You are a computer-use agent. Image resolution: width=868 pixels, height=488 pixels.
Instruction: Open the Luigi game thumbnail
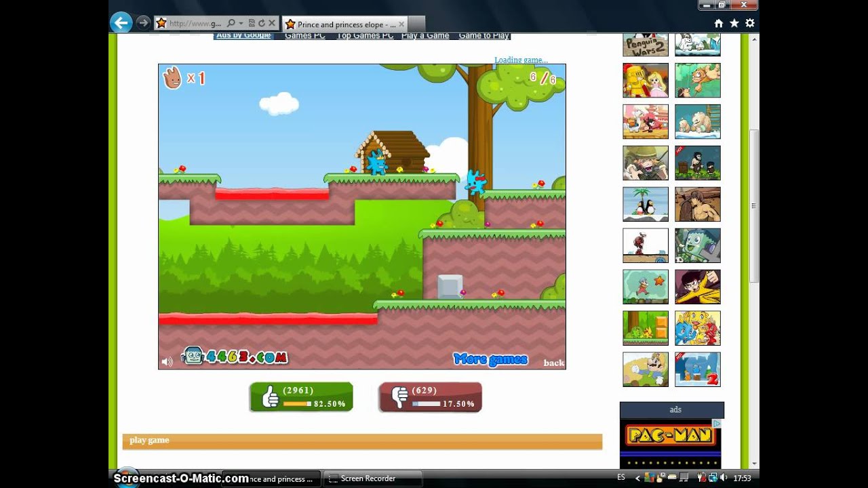[x=646, y=370]
